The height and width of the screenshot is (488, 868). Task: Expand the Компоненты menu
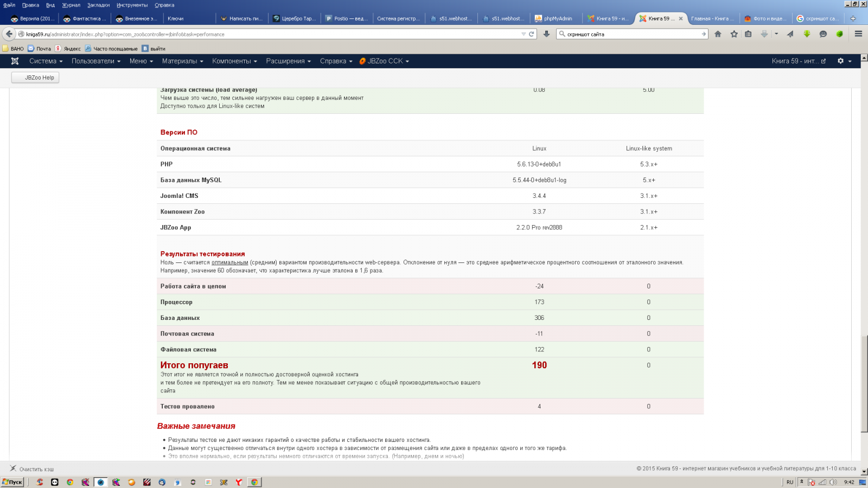[x=235, y=61]
